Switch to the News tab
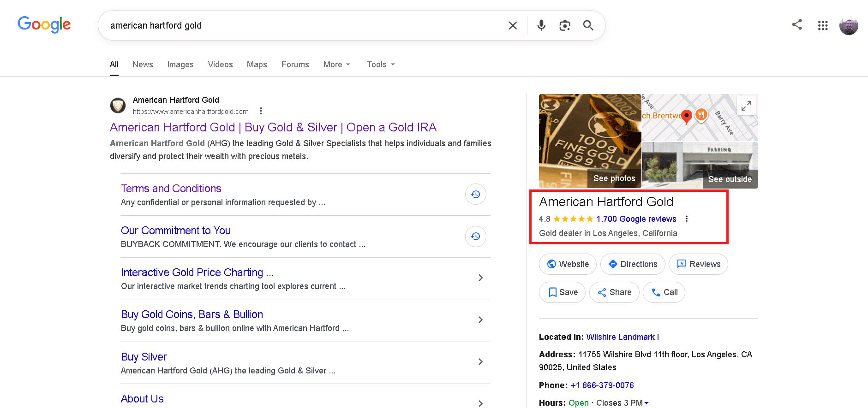Image resolution: width=868 pixels, height=408 pixels. pyautogui.click(x=143, y=65)
